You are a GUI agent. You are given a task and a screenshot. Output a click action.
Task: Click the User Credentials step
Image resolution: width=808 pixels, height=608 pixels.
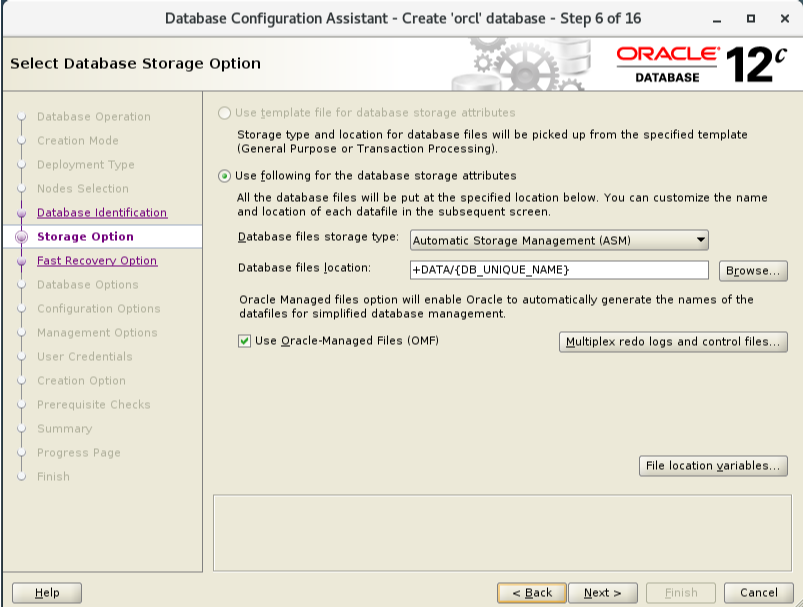tap(85, 357)
